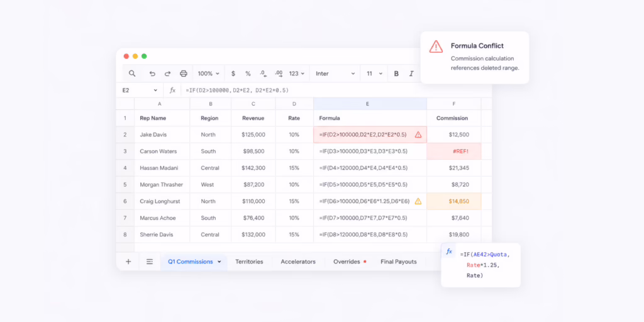This screenshot has height=322, width=644.
Task: Select the Sherrie Davis cell
Action: (162, 235)
